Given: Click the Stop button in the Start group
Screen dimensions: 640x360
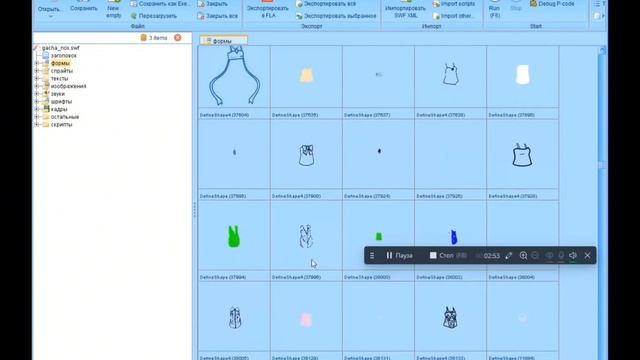Looking at the screenshot, I should coord(516,6).
